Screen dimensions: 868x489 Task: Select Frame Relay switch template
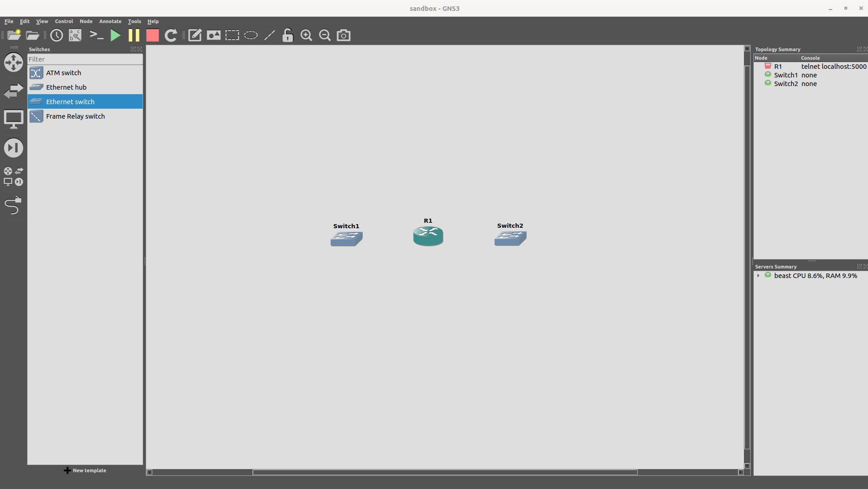[x=85, y=116]
